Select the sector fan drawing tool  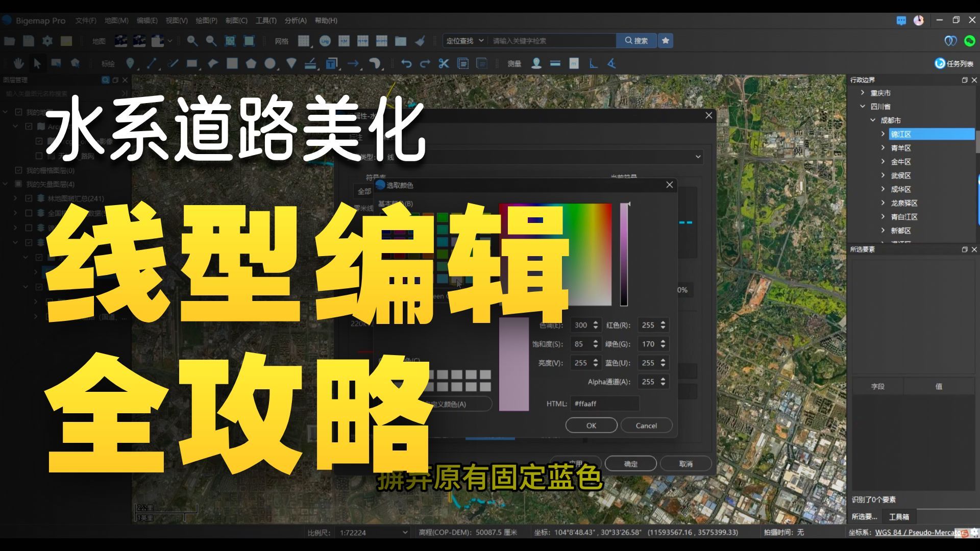(x=291, y=63)
